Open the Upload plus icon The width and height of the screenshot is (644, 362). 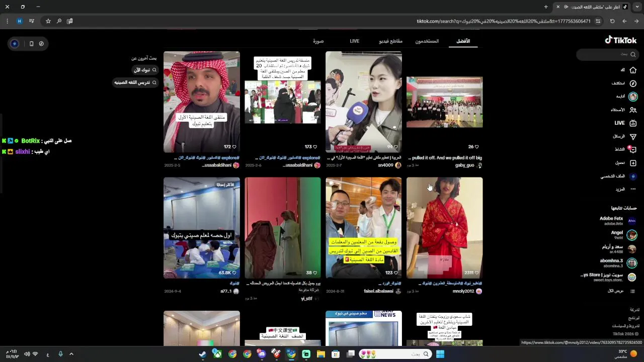click(633, 163)
